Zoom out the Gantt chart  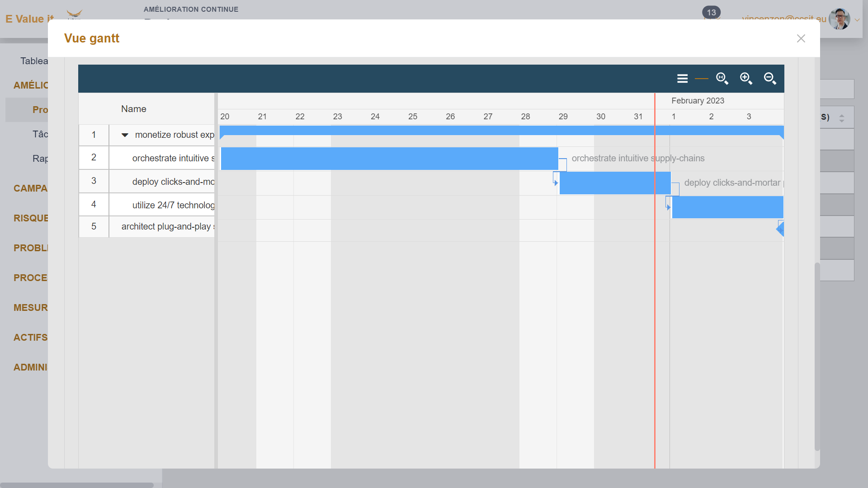pos(770,79)
